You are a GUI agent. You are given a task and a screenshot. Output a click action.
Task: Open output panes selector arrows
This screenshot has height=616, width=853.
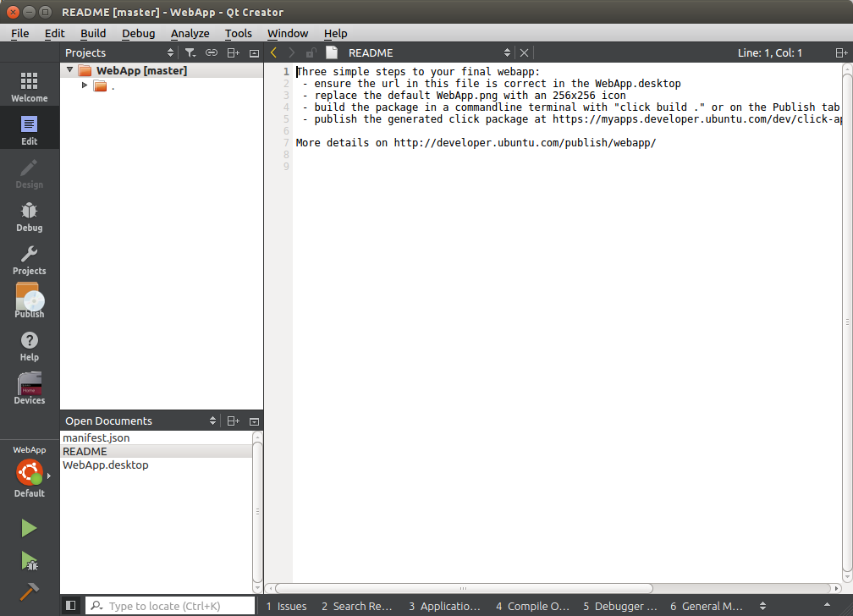click(762, 606)
